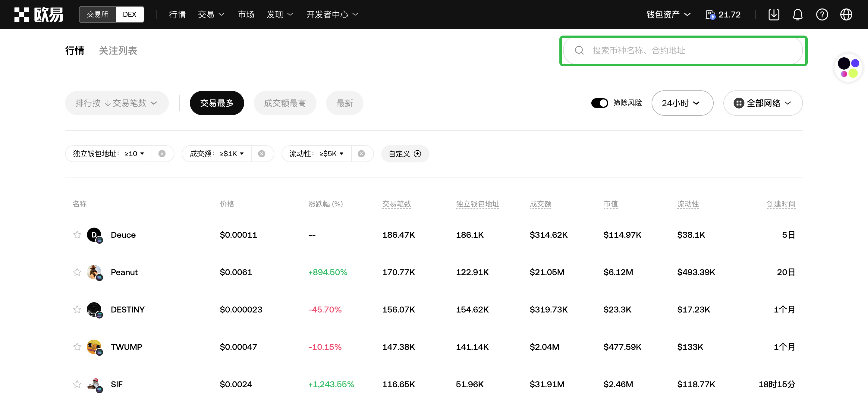Switch to DEX mode
868x405 pixels.
click(129, 14)
